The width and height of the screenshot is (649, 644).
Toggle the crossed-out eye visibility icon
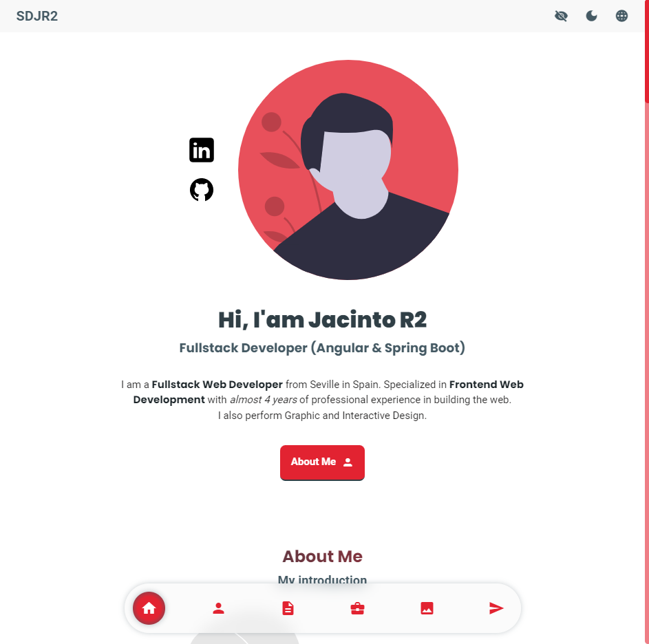(561, 16)
